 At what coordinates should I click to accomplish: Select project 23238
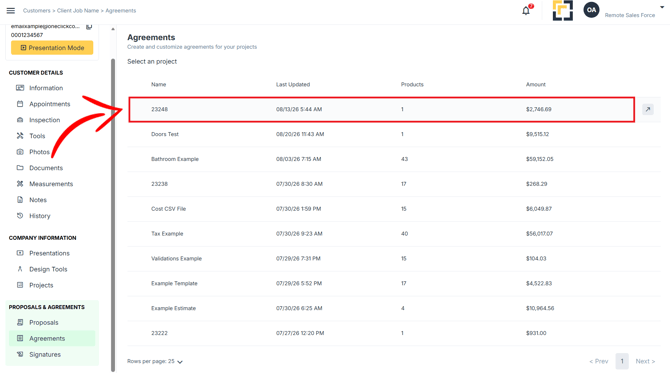(x=394, y=184)
